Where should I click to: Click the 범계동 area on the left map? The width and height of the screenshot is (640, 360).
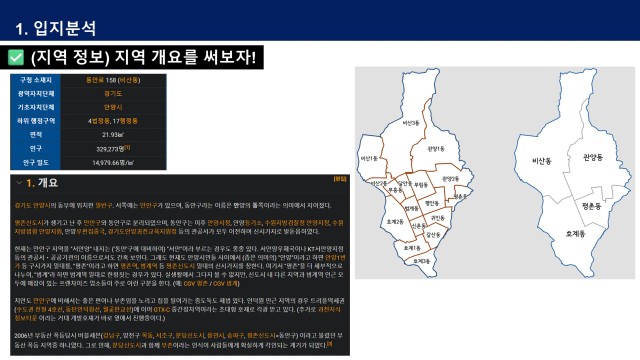point(412,208)
